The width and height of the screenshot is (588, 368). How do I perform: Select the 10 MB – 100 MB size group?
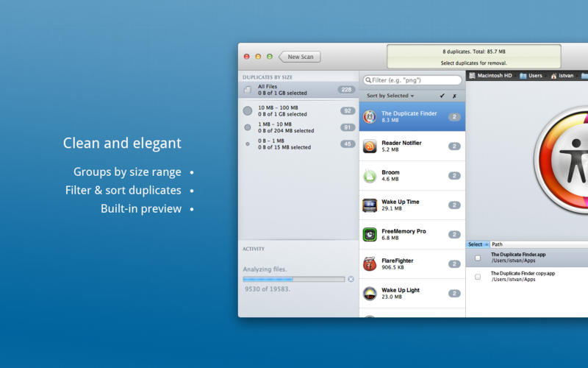coord(298,111)
